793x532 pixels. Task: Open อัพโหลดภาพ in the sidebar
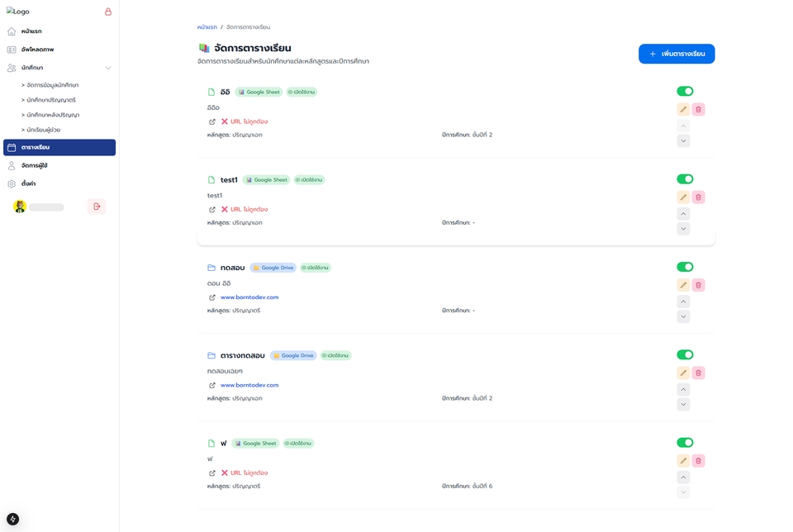click(38, 50)
